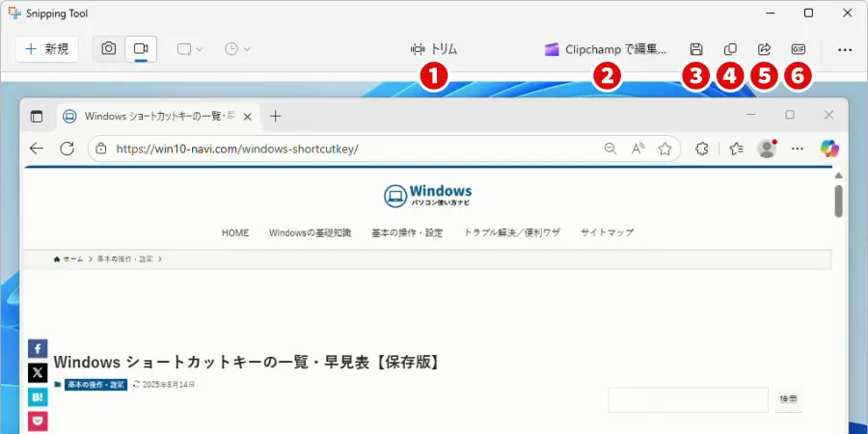Open the 基本の操作・設定 navigation menu item
Screen dimensions: 868x434
[407, 232]
